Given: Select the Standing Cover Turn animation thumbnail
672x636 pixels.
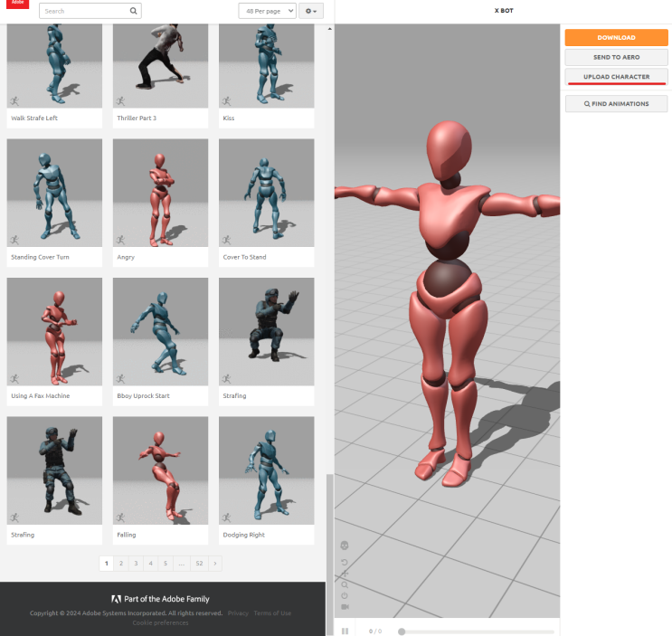Looking at the screenshot, I should pyautogui.click(x=54, y=193).
